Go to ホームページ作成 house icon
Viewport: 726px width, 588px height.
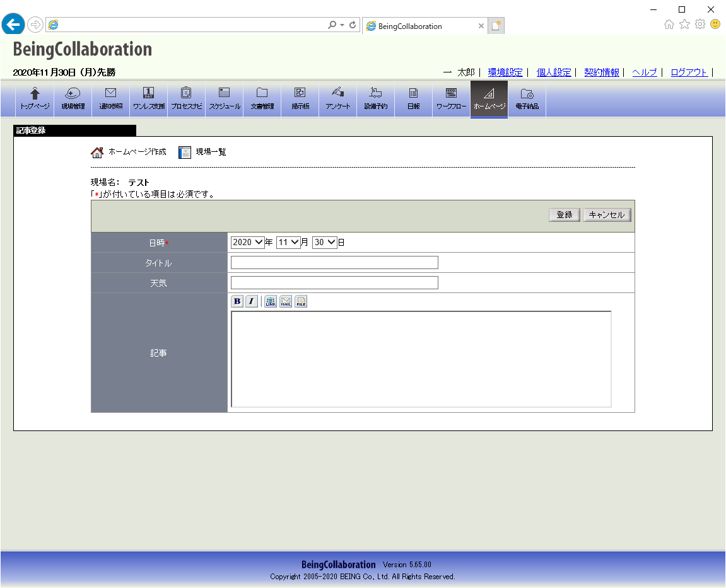click(97, 153)
